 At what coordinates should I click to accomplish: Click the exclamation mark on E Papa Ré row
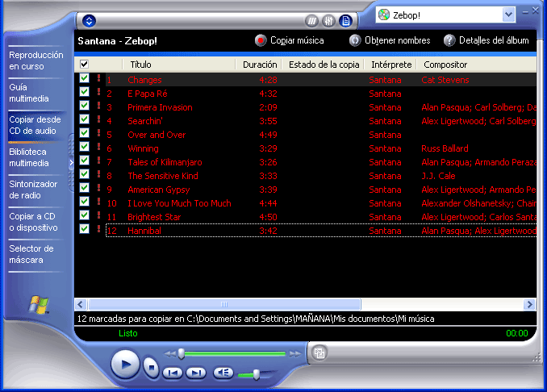pos(98,92)
